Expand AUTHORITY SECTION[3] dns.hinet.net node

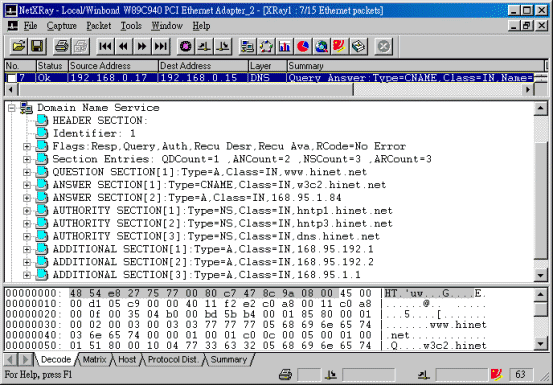pyautogui.click(x=27, y=237)
